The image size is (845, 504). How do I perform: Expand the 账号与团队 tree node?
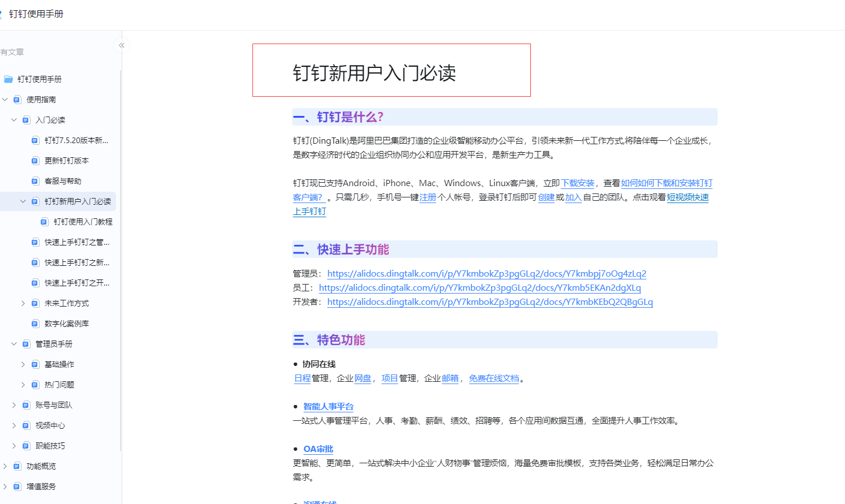coord(14,405)
